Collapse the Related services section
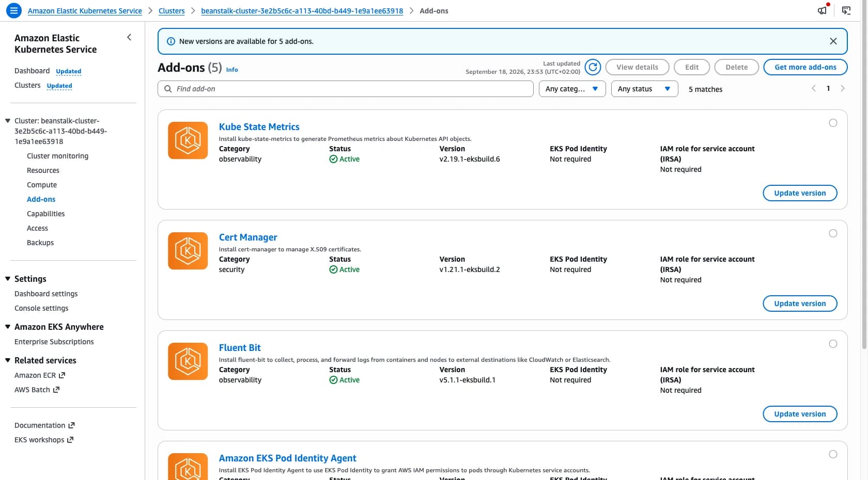The height and width of the screenshot is (480, 868). pos(8,360)
